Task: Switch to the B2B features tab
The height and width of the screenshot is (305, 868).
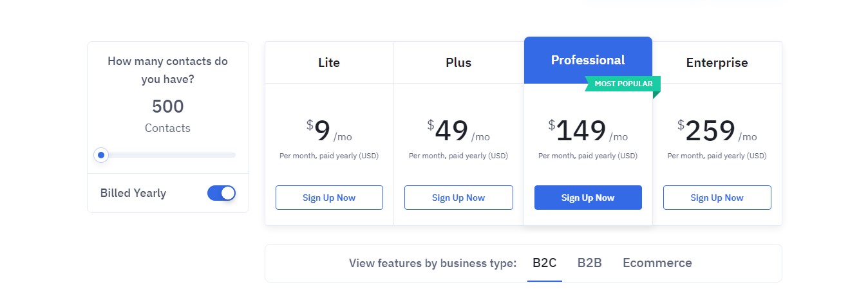Action: pos(590,263)
